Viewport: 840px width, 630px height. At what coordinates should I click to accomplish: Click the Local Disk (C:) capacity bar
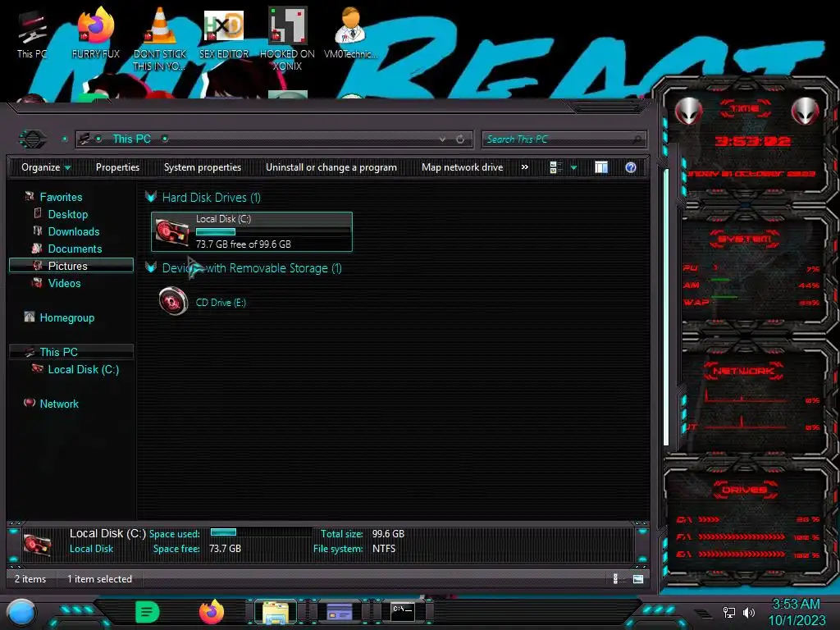pyautogui.click(x=272, y=232)
